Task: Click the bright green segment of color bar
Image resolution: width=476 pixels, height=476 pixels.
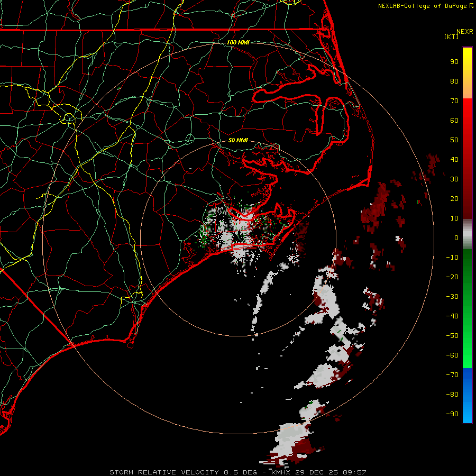Action: click(467, 308)
